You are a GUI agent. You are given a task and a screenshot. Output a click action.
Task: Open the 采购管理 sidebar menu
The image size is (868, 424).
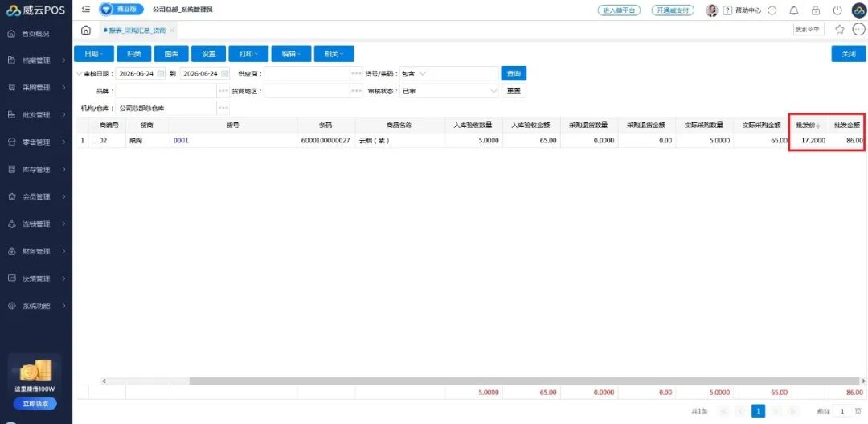point(36,88)
